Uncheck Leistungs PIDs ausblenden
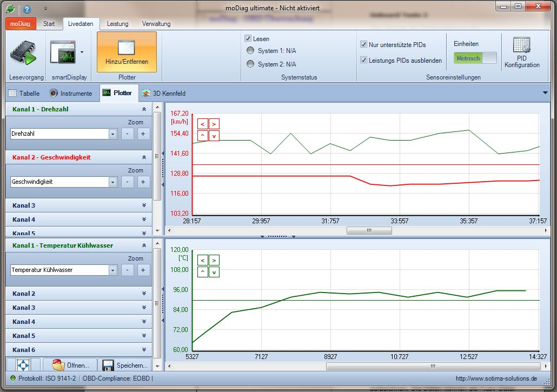The image size is (557, 392). pos(364,60)
